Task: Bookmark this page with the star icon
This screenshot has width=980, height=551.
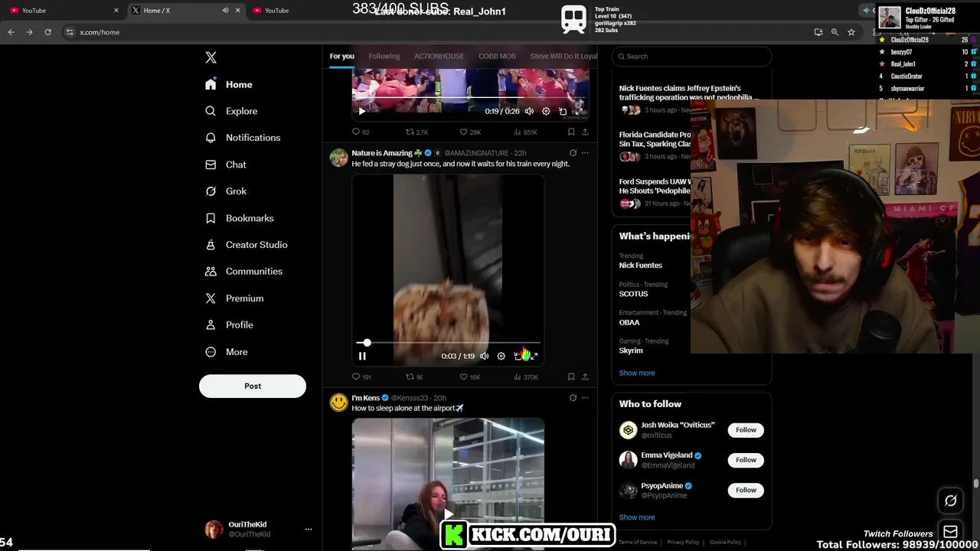Action: [x=851, y=32]
